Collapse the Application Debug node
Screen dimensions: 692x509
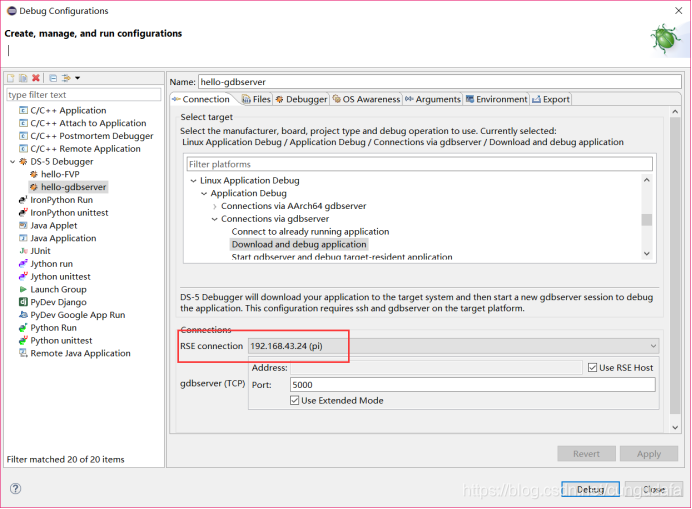pyautogui.click(x=204, y=193)
